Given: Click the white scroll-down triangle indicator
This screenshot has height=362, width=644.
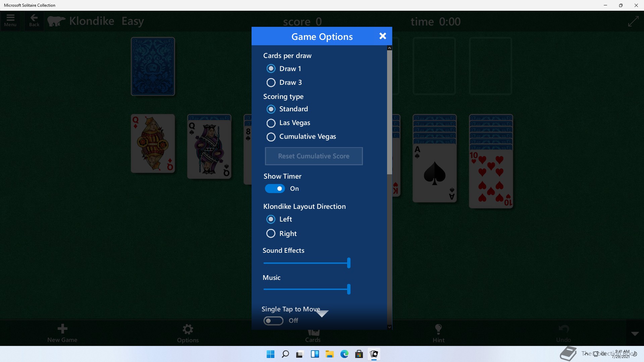Looking at the screenshot, I should click(x=322, y=313).
